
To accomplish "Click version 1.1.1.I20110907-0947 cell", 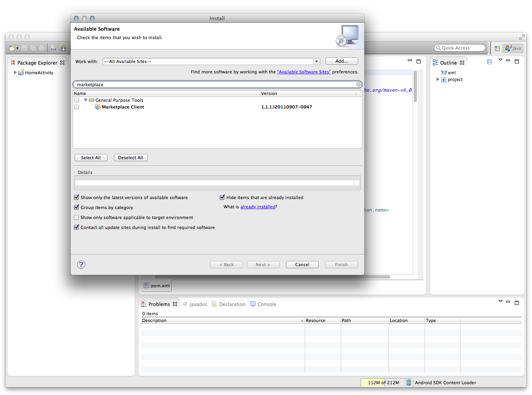I will tap(287, 107).
